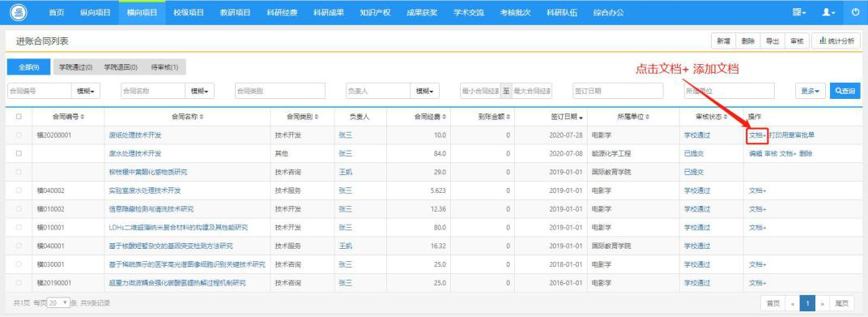868x317 pixels.
Task: Expand the 更多 filter dropdown
Action: tap(811, 91)
